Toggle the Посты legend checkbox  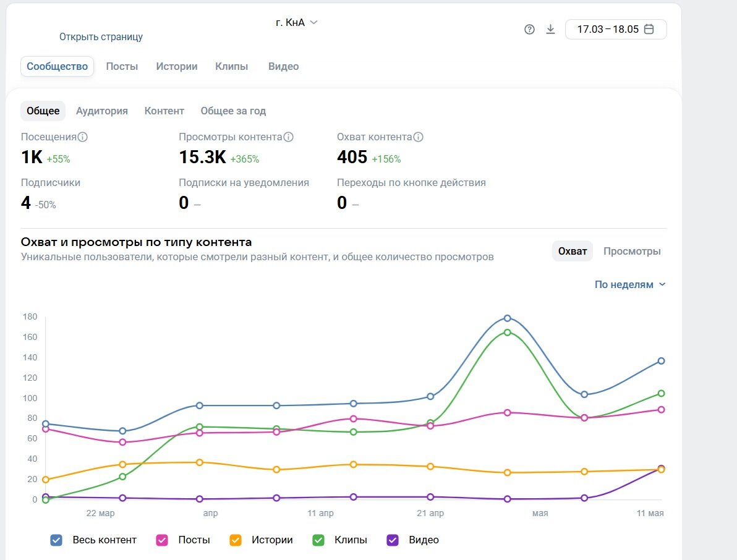(x=162, y=540)
